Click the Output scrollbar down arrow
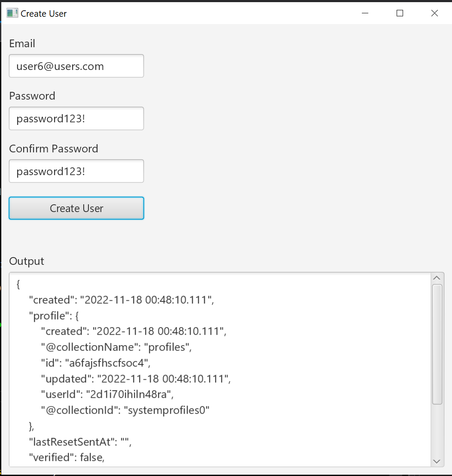 [x=437, y=461]
